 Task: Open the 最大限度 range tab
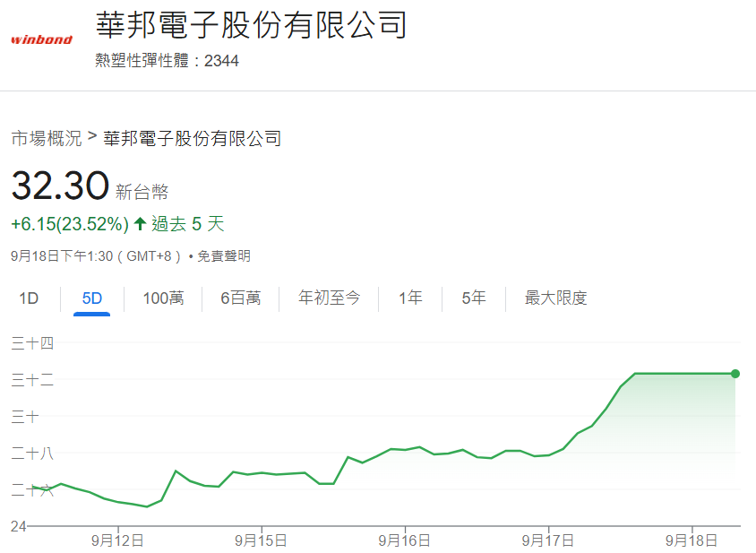point(555,298)
